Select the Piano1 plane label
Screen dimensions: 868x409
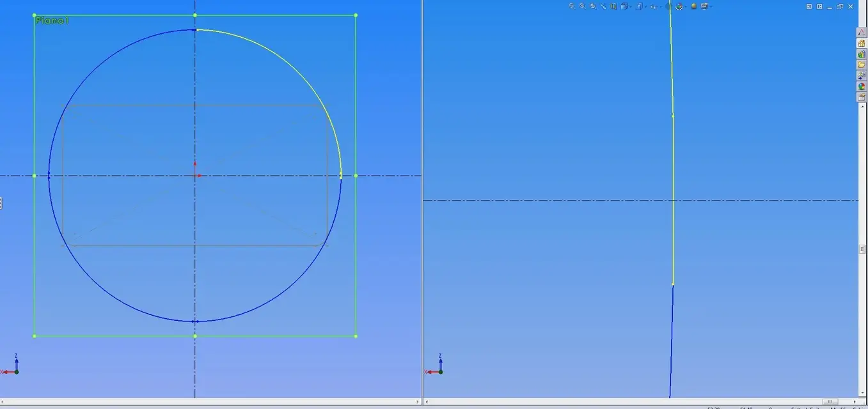pyautogui.click(x=52, y=20)
